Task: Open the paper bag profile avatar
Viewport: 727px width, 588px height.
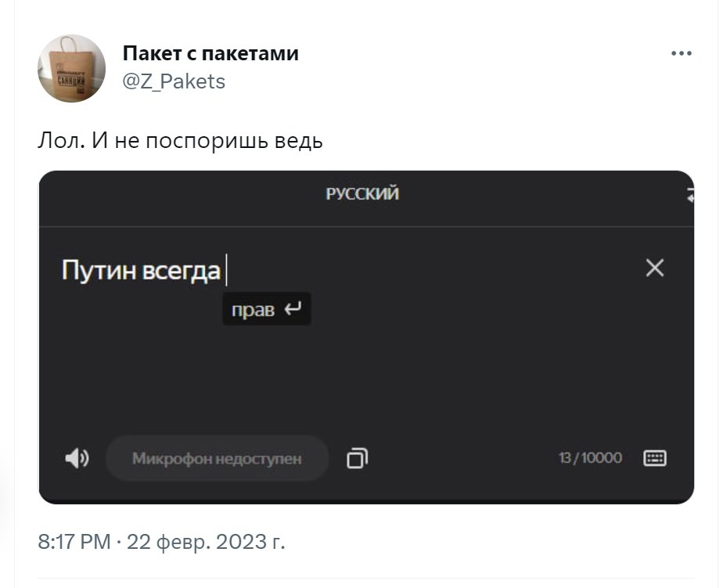Action: tap(71, 68)
